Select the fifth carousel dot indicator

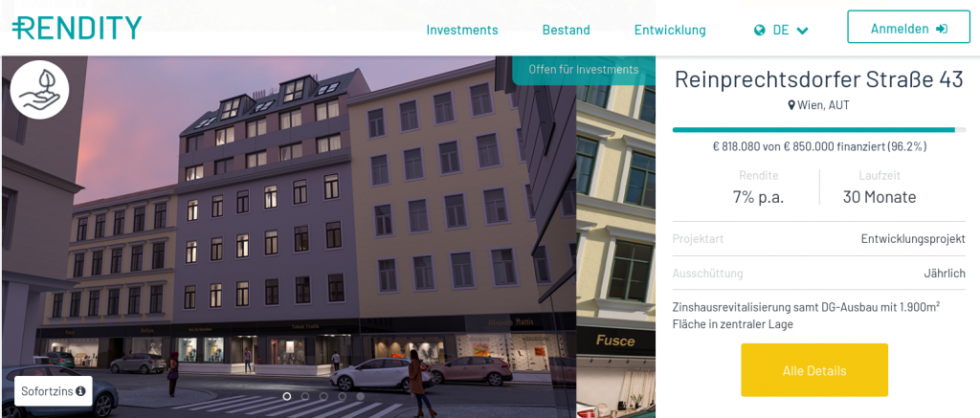point(361,396)
